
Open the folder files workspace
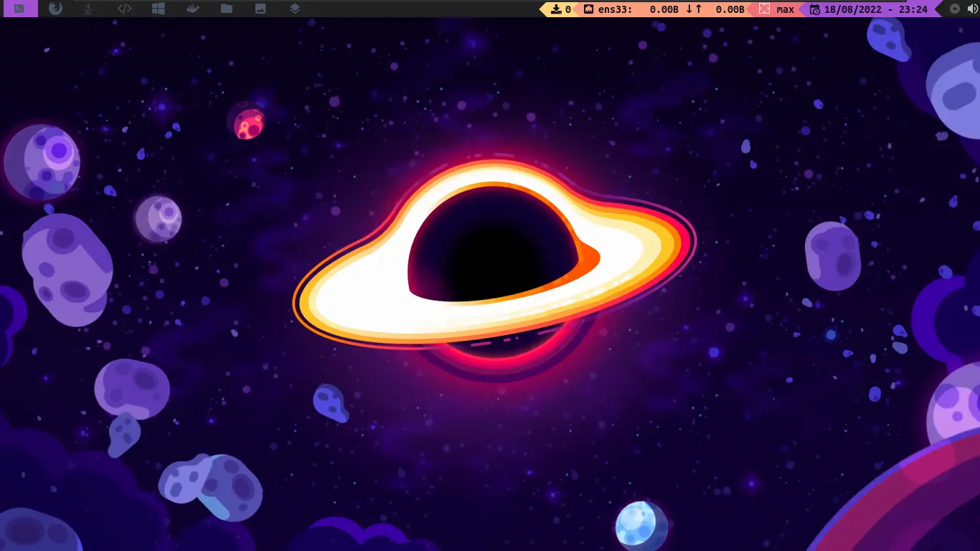click(227, 9)
